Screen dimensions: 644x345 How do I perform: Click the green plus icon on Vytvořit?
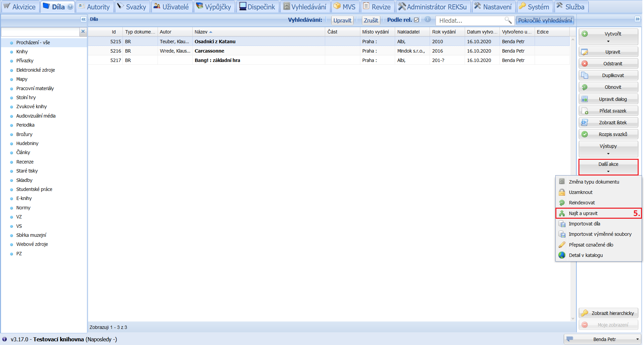tap(585, 34)
